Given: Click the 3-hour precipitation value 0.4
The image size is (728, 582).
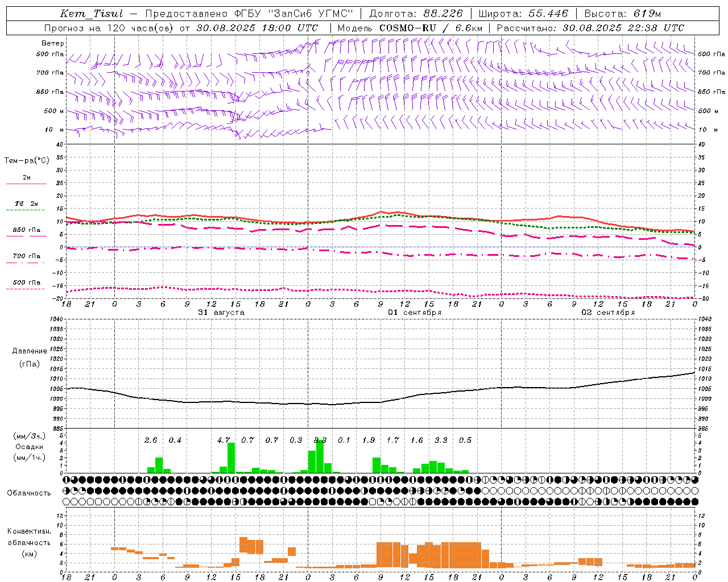Looking at the screenshot, I should click(x=175, y=440).
